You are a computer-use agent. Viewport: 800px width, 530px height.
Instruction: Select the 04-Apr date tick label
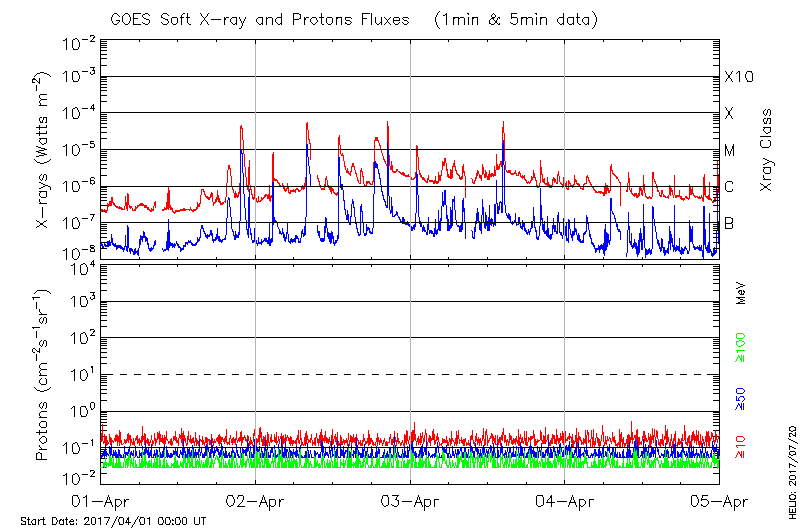click(565, 500)
